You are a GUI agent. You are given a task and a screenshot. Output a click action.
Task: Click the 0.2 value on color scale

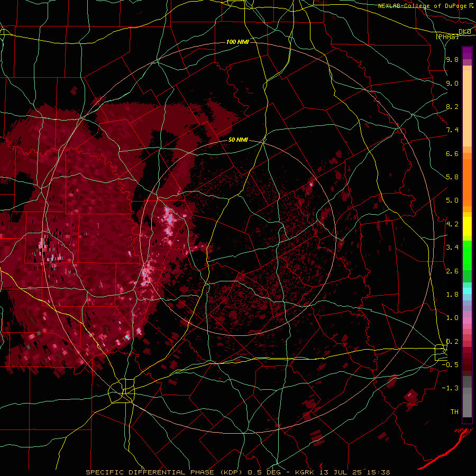(x=452, y=342)
